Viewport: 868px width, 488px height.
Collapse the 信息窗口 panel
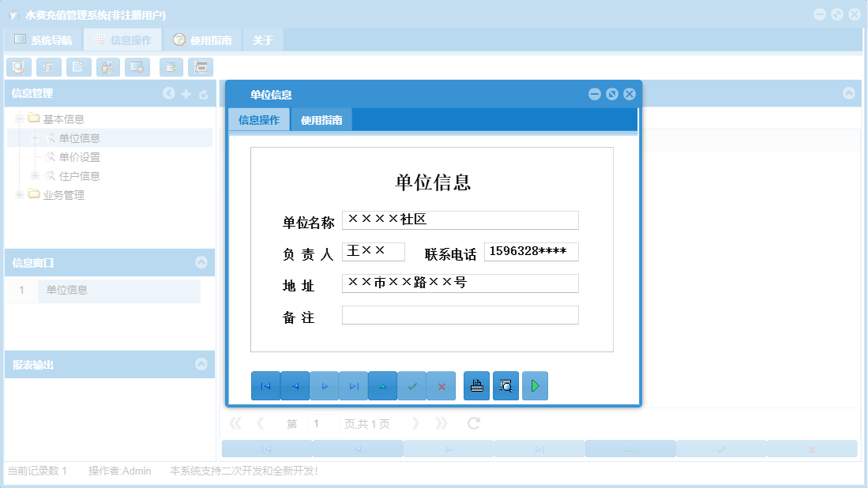(x=202, y=263)
